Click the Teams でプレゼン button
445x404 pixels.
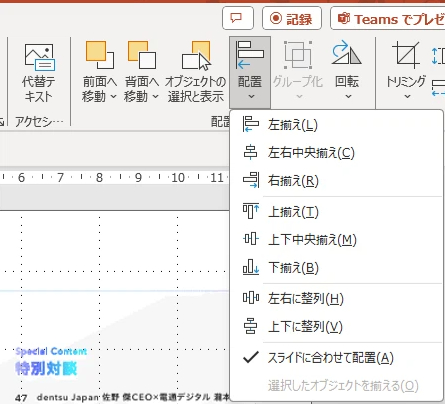coord(388,18)
